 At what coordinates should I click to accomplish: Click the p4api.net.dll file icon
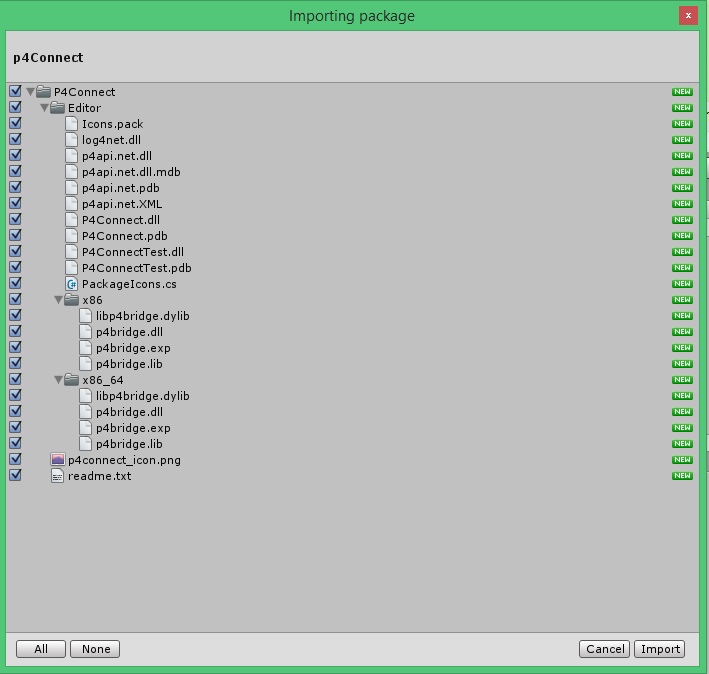tap(71, 156)
